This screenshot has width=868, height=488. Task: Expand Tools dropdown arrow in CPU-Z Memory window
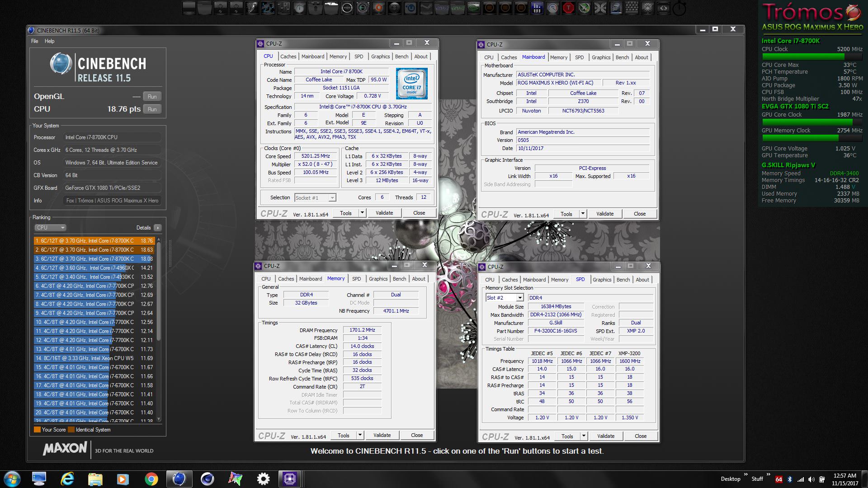click(x=360, y=435)
